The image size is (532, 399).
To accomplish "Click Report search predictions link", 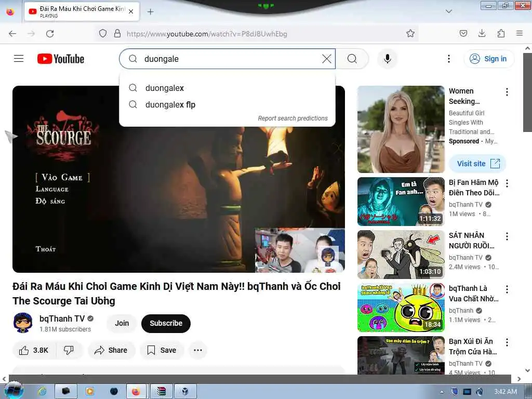I will coord(292,118).
